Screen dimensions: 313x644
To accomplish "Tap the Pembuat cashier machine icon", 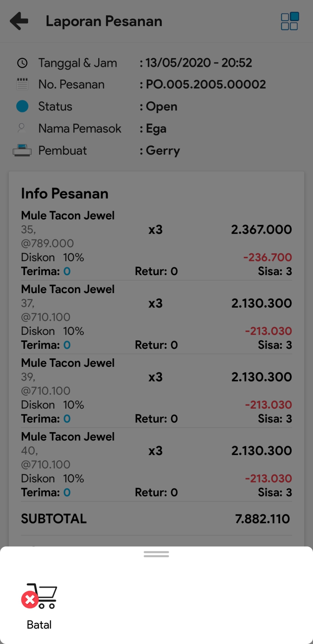I will point(22,150).
